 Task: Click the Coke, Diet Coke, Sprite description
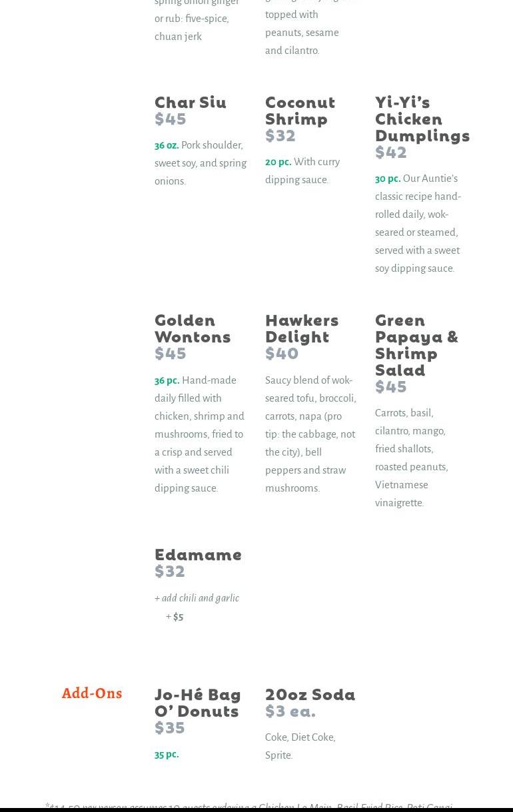click(x=300, y=746)
